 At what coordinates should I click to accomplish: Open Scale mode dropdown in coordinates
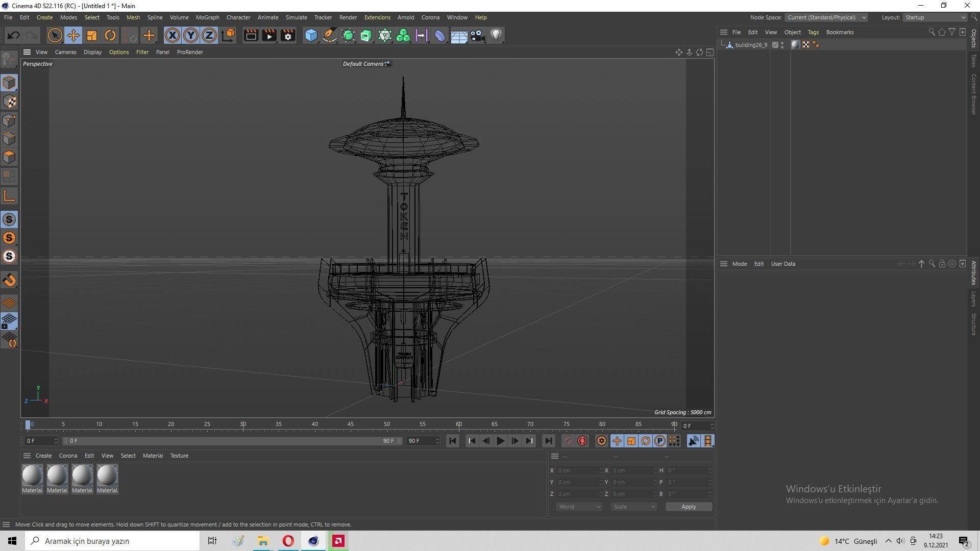pyautogui.click(x=633, y=507)
